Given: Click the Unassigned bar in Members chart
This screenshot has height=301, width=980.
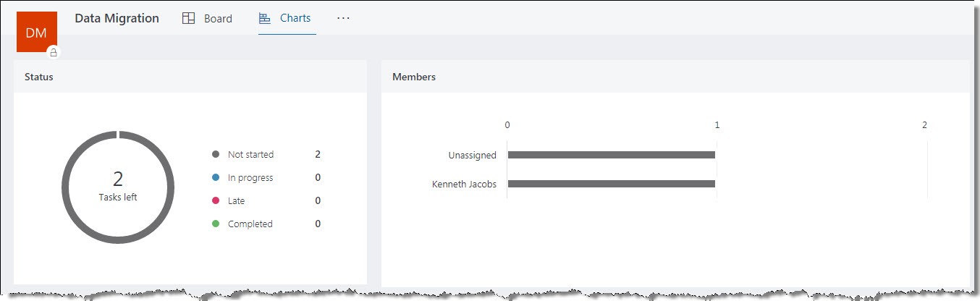Looking at the screenshot, I should (x=612, y=155).
